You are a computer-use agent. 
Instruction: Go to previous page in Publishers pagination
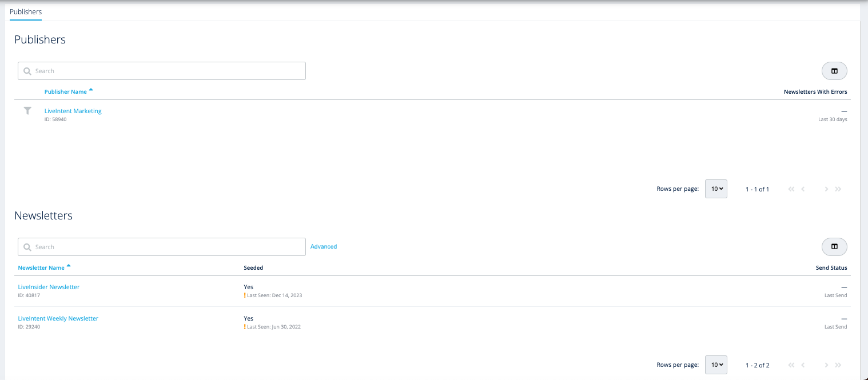[x=803, y=189]
